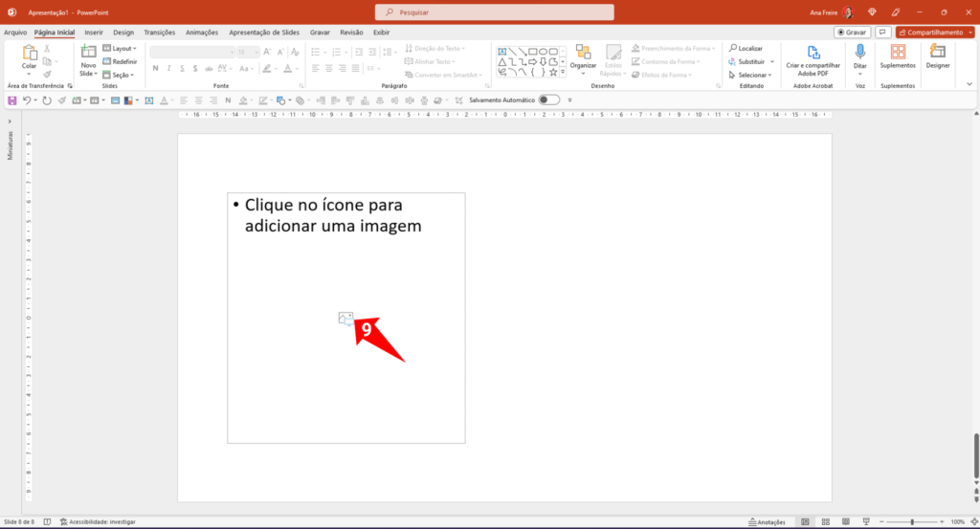Toggle Salvamento Automático switch
980x529 pixels.
pyautogui.click(x=548, y=99)
